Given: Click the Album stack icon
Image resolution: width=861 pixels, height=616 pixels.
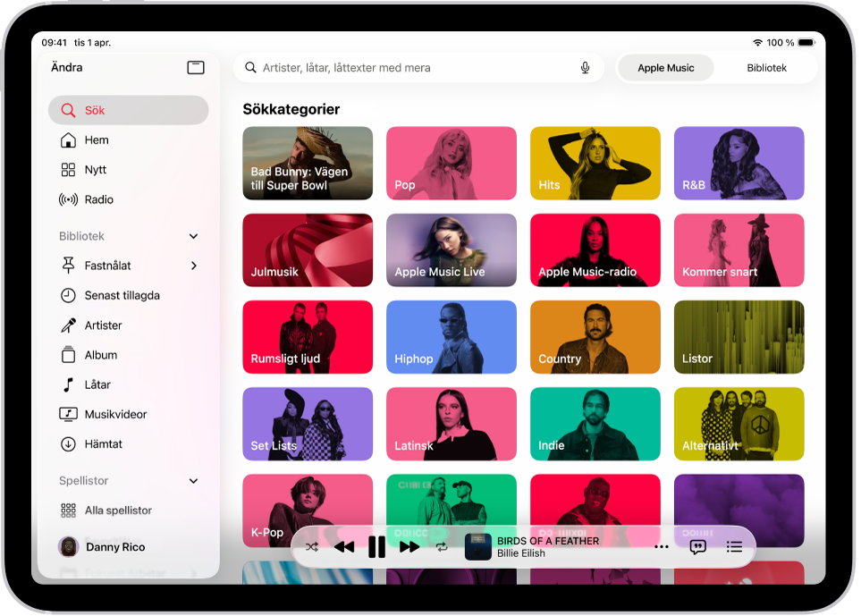Looking at the screenshot, I should click(x=68, y=355).
